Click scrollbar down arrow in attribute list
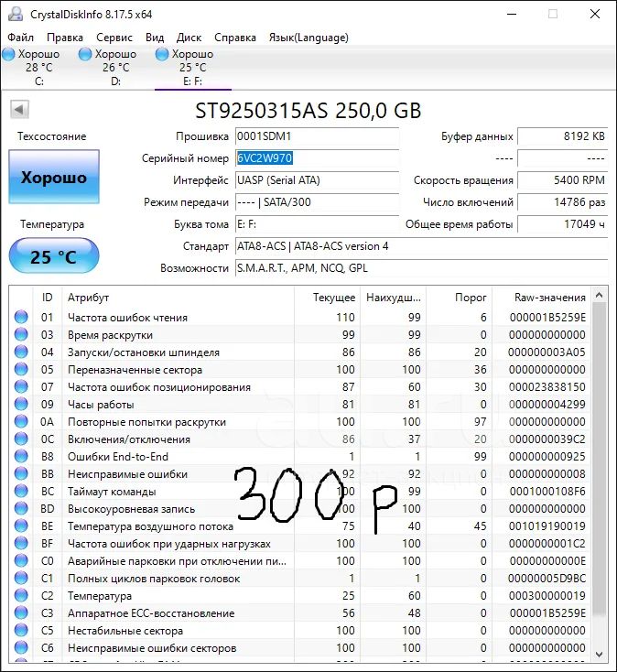Screen dimensions: 617x672 599,655
